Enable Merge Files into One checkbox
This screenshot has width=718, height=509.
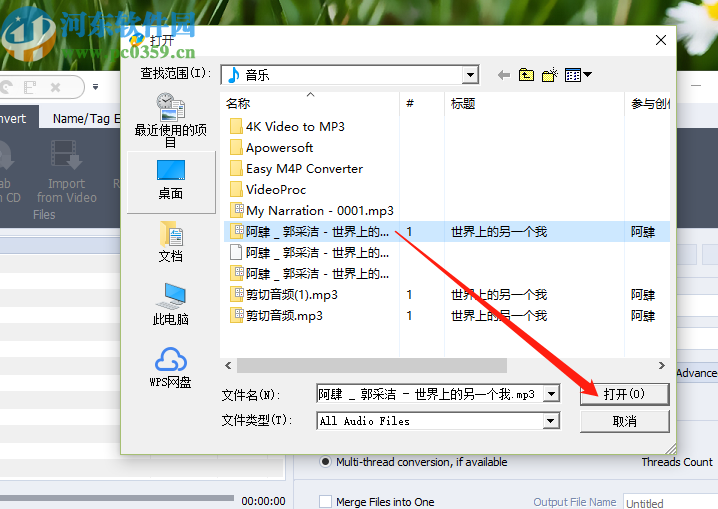click(325, 502)
